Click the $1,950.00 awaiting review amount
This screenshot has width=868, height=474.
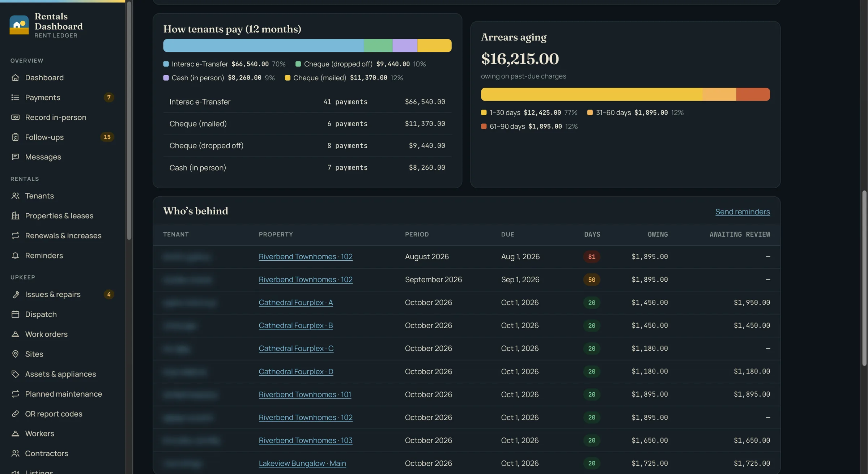(x=752, y=303)
